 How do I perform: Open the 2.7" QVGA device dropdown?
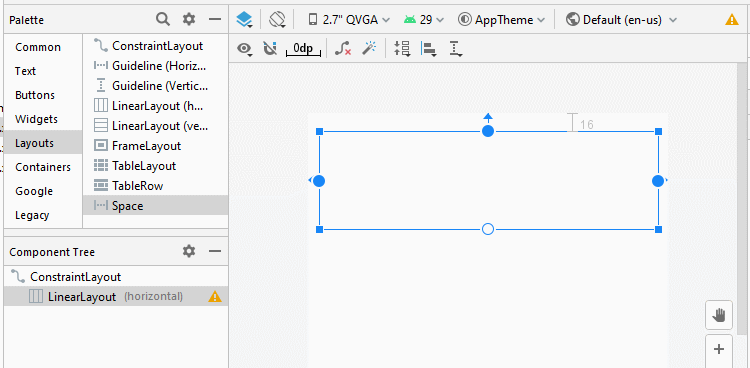click(349, 20)
